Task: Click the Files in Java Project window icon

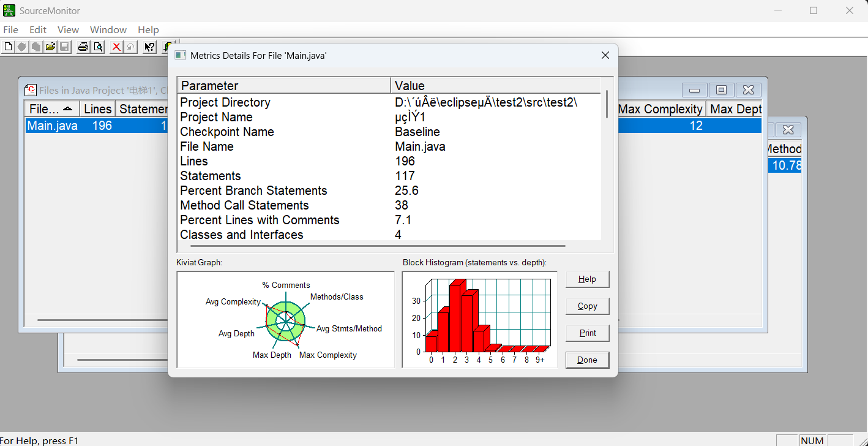Action: click(31, 90)
